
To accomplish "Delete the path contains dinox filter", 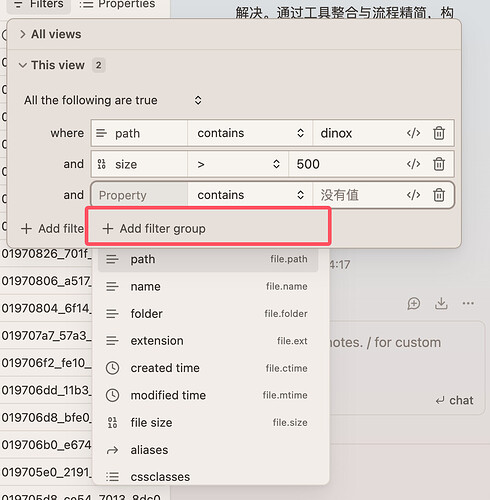I will pyautogui.click(x=439, y=133).
